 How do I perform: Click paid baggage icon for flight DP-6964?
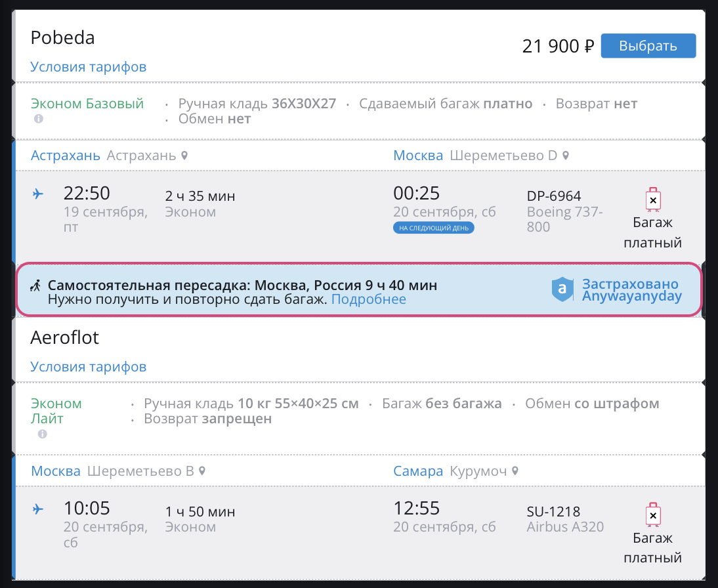click(x=652, y=199)
